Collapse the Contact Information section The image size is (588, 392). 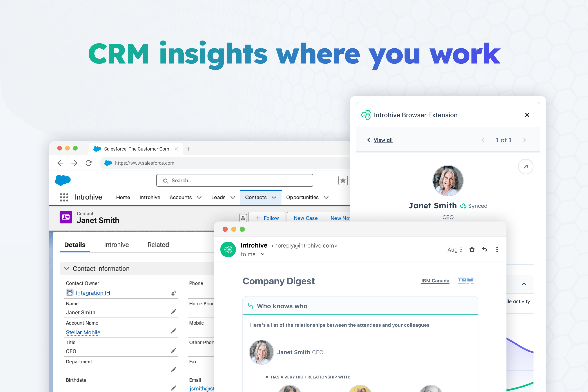click(66, 269)
